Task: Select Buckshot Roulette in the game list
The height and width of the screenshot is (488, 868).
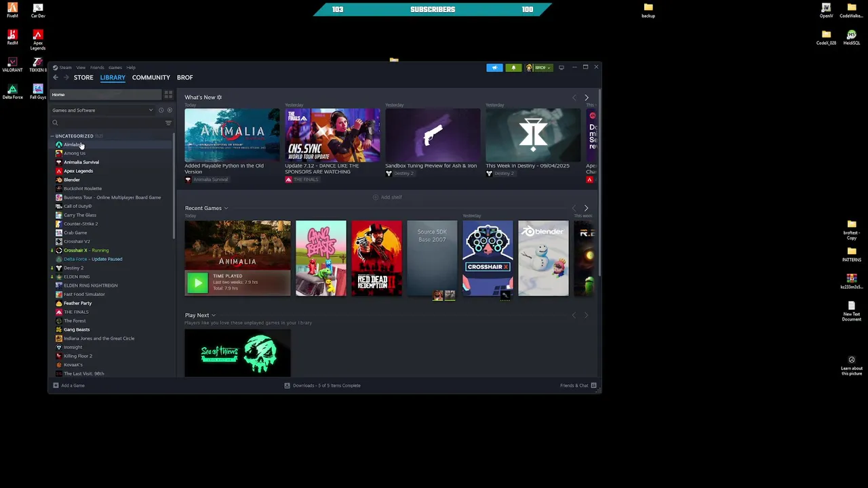Action: (112, 189)
